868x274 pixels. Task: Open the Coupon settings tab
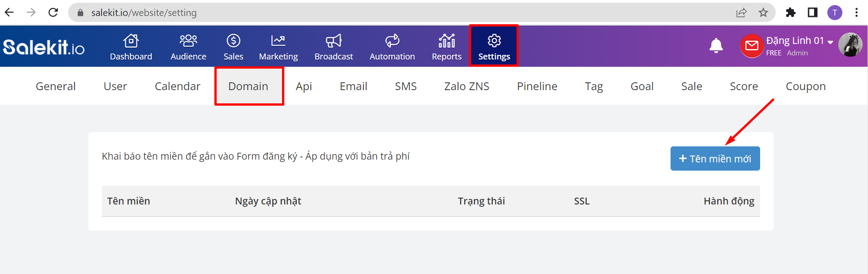[805, 86]
